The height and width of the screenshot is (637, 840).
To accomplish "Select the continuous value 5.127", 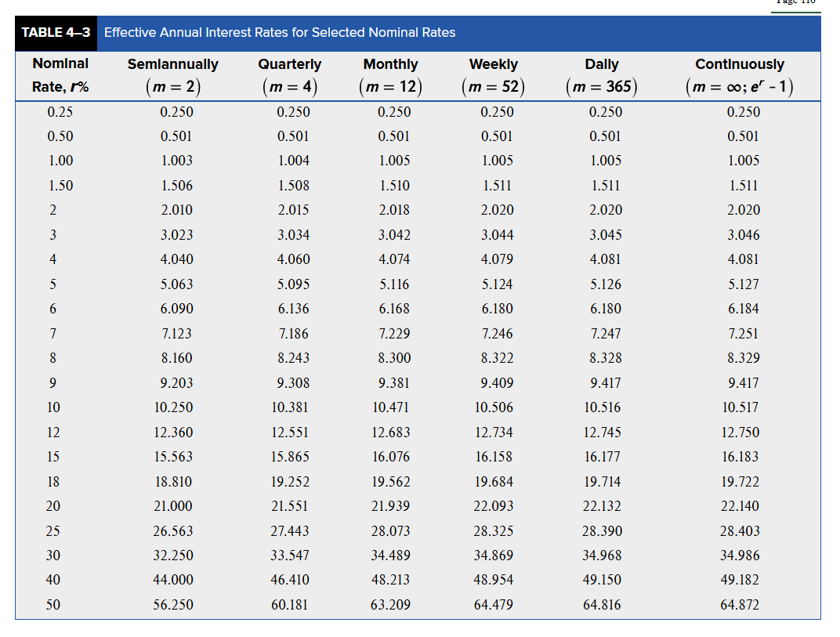I will (743, 284).
